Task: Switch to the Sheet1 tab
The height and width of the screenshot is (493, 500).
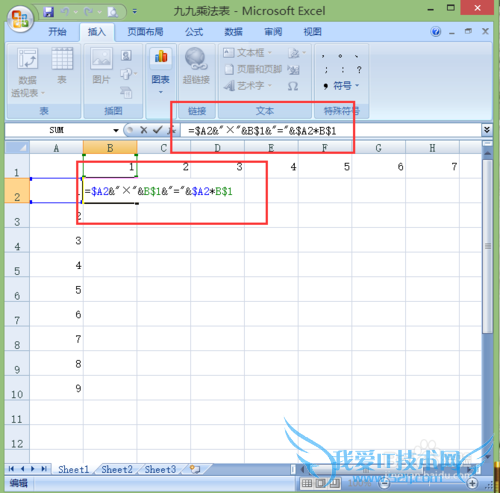Action: click(x=73, y=469)
